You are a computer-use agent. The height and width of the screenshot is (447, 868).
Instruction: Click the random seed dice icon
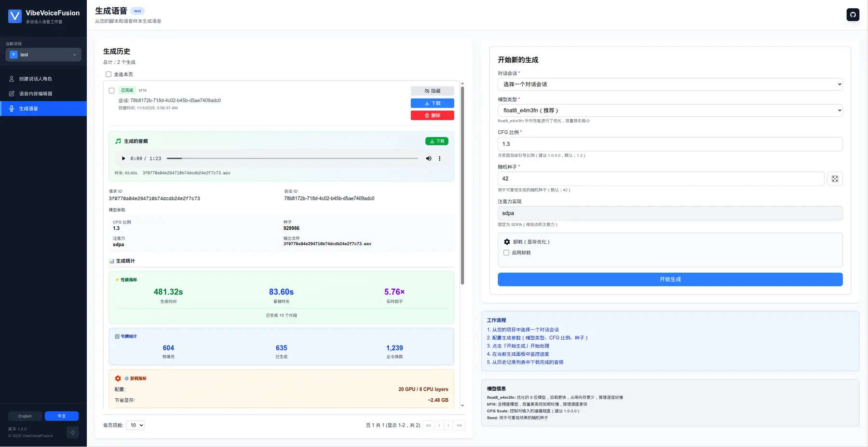835,179
